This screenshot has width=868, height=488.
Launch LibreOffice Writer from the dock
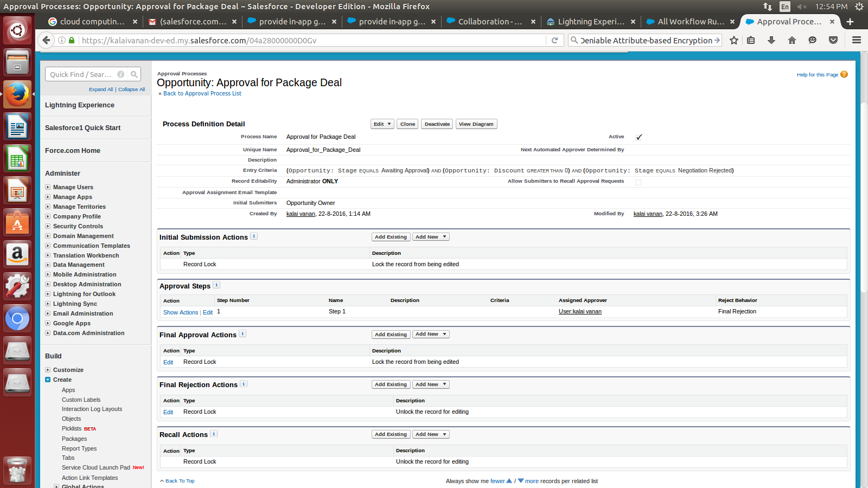[x=17, y=127]
